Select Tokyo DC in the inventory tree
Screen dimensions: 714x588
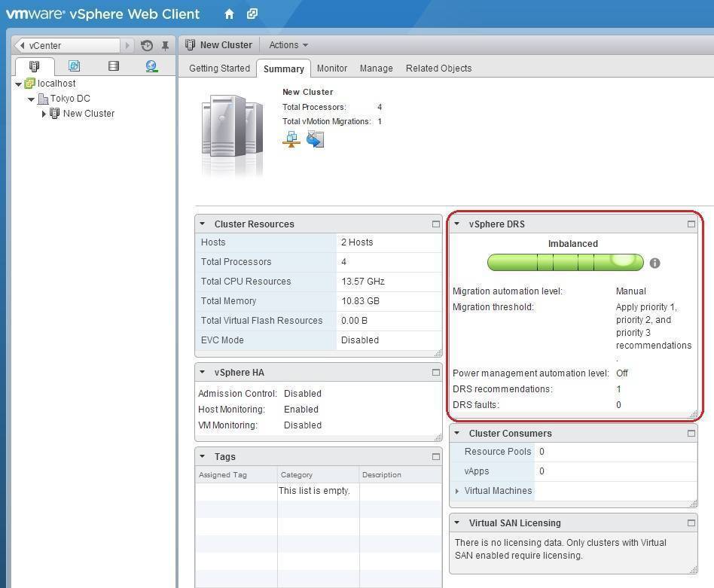coord(70,99)
